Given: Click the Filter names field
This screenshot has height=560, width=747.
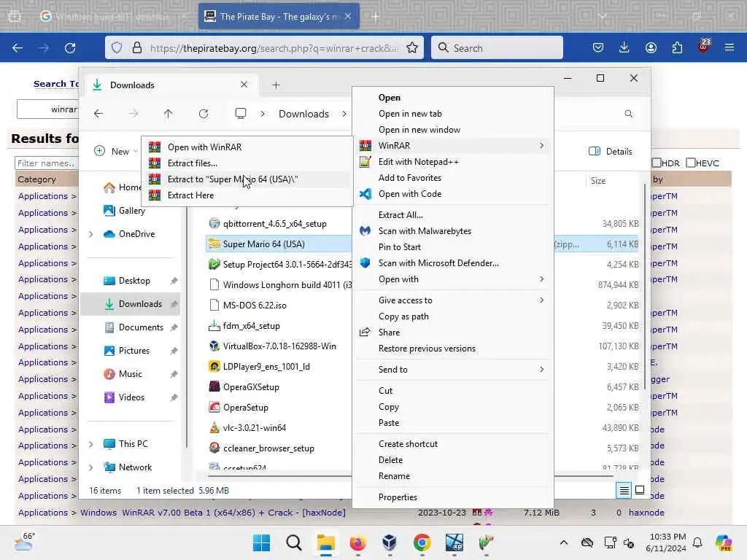Looking at the screenshot, I should point(47,163).
